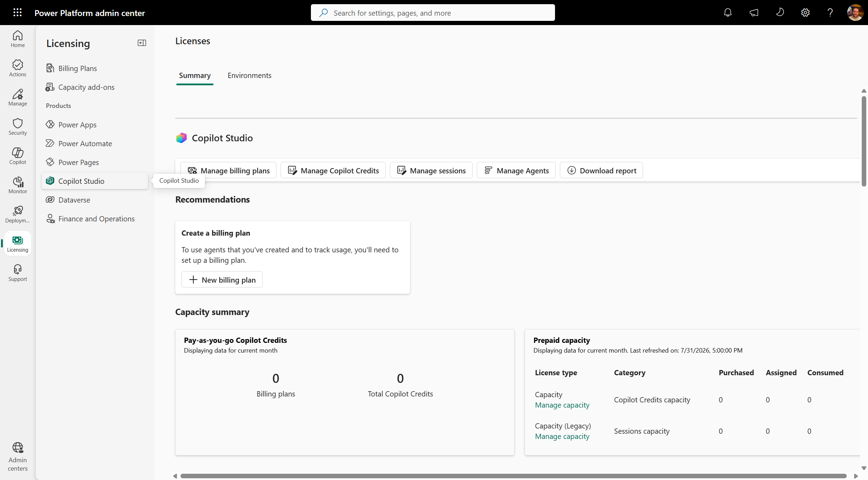
Task: Open Support in the left rail
Action: pos(18,273)
